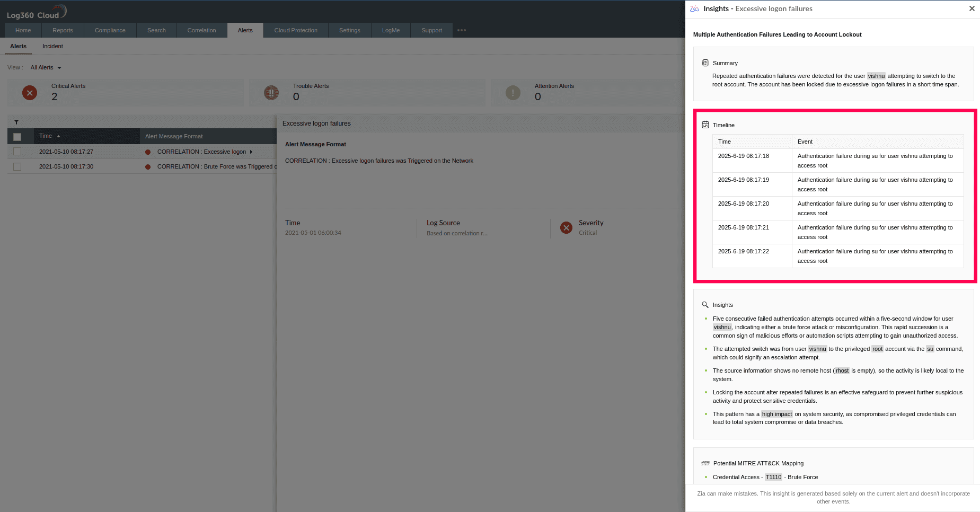Click the Trouble Alerts warning icon
980x512 pixels.
(x=271, y=93)
